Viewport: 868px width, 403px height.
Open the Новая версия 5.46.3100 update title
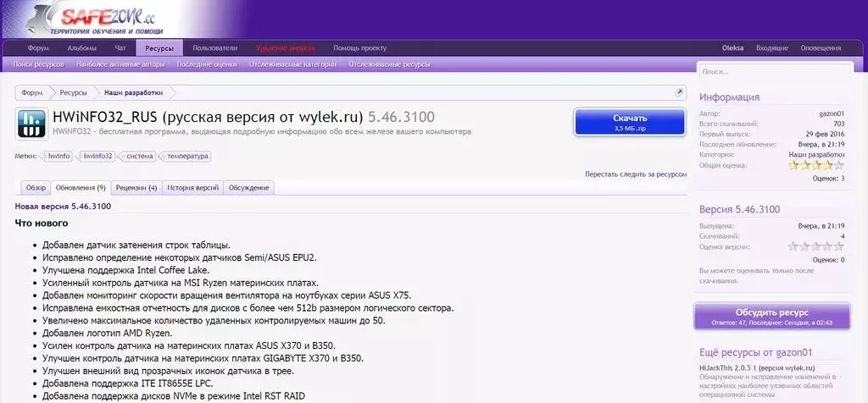tap(63, 207)
